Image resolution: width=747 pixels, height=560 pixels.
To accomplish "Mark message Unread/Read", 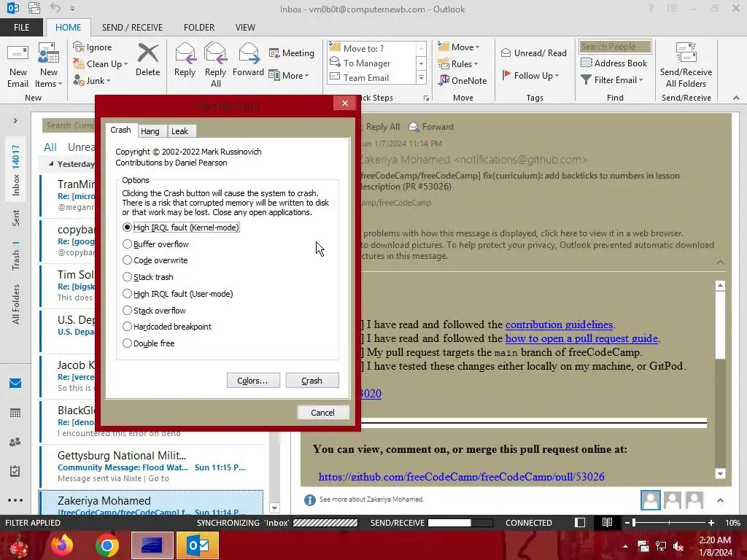I will [x=533, y=52].
